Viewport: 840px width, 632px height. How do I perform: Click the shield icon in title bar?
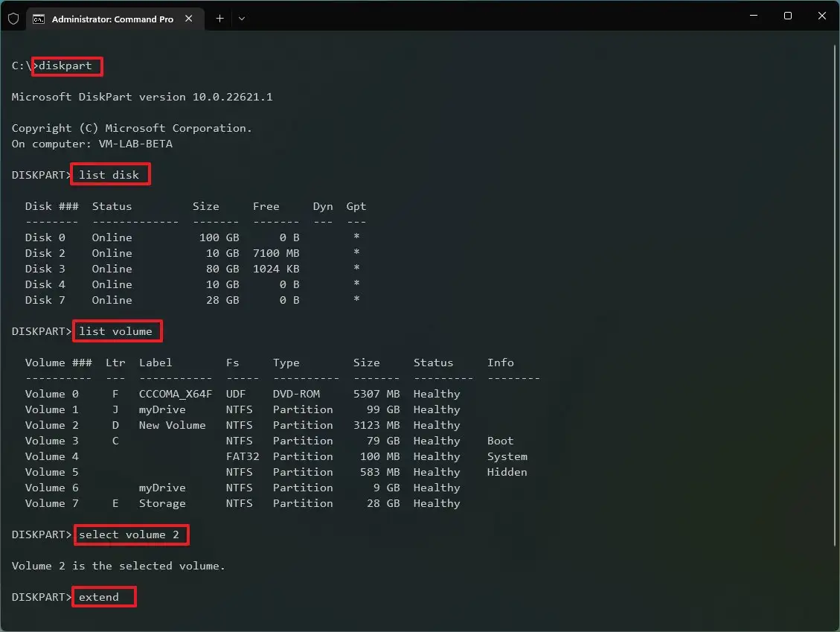click(x=13, y=19)
